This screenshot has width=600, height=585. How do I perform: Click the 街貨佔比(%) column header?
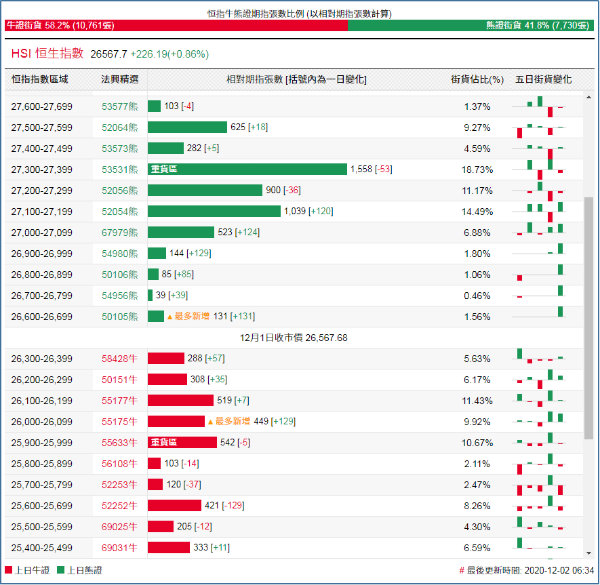477,79
